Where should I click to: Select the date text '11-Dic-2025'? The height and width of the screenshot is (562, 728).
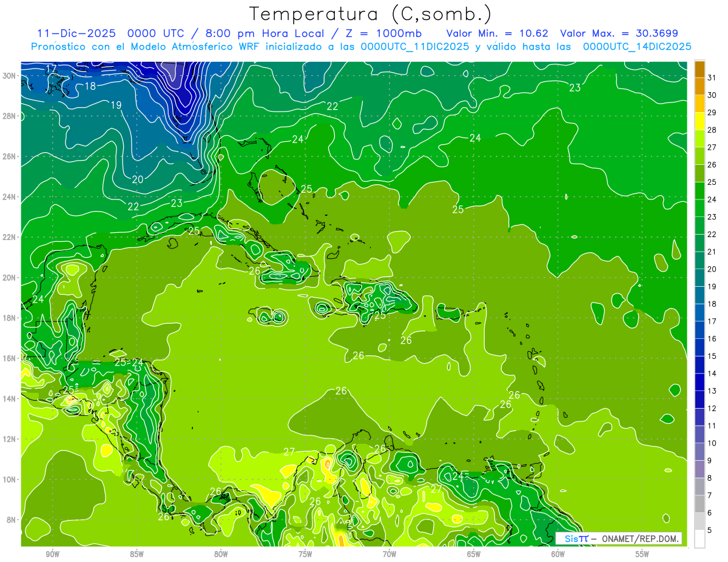tap(77, 33)
